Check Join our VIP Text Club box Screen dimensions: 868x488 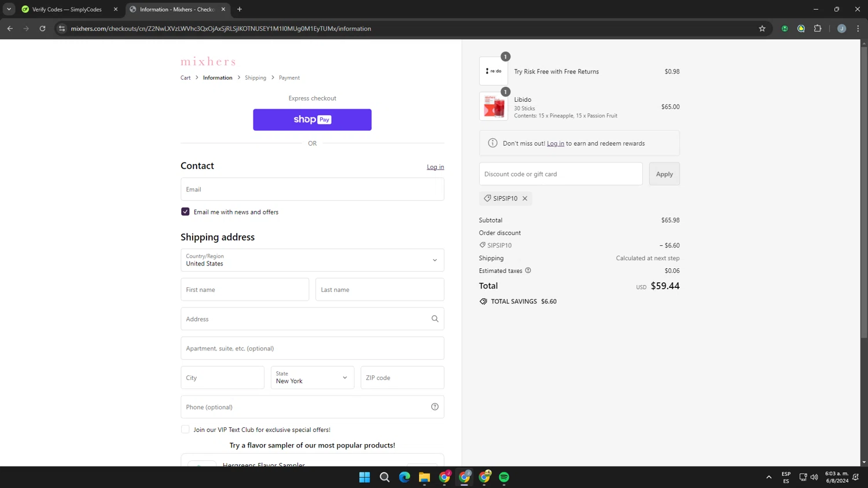185,430
